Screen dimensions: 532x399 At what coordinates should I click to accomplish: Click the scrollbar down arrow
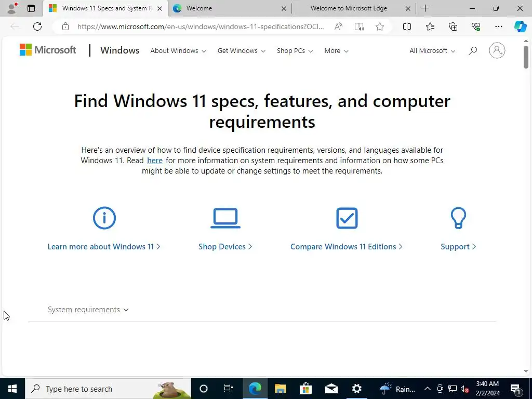click(x=526, y=371)
